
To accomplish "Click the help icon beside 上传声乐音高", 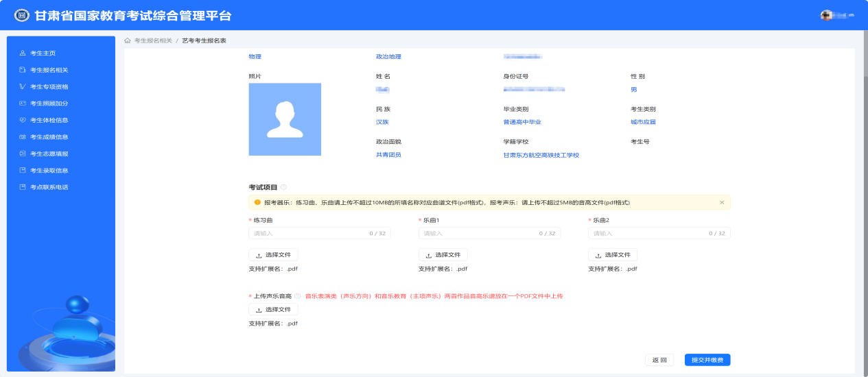I will click(298, 296).
